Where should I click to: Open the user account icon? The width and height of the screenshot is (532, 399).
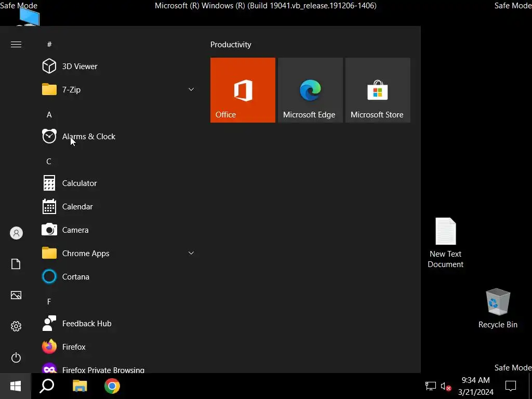pos(16,233)
